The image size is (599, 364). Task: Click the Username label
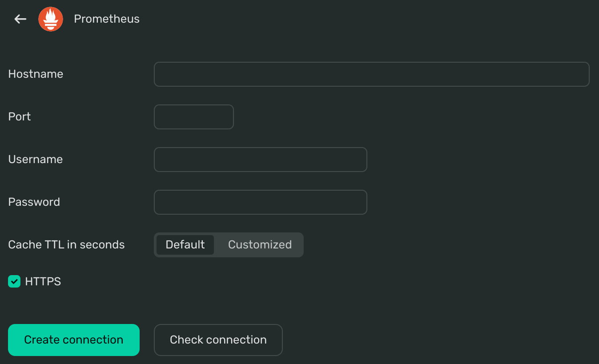pos(36,160)
